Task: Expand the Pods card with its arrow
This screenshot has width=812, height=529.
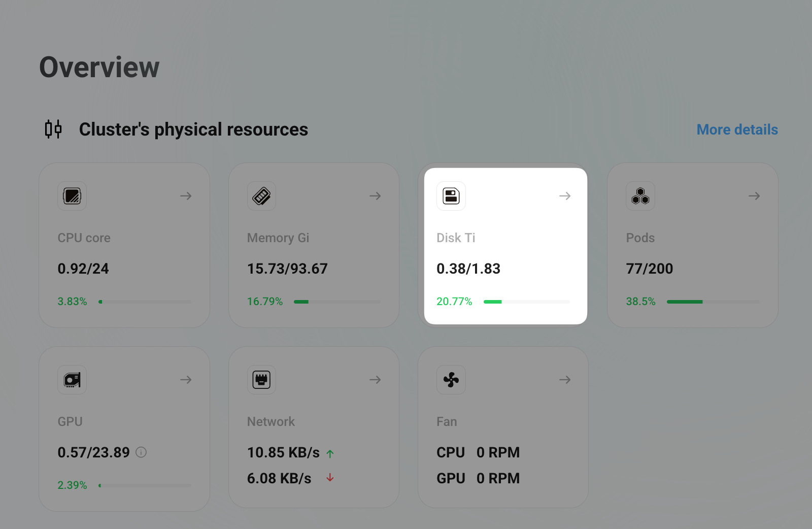Action: (754, 196)
